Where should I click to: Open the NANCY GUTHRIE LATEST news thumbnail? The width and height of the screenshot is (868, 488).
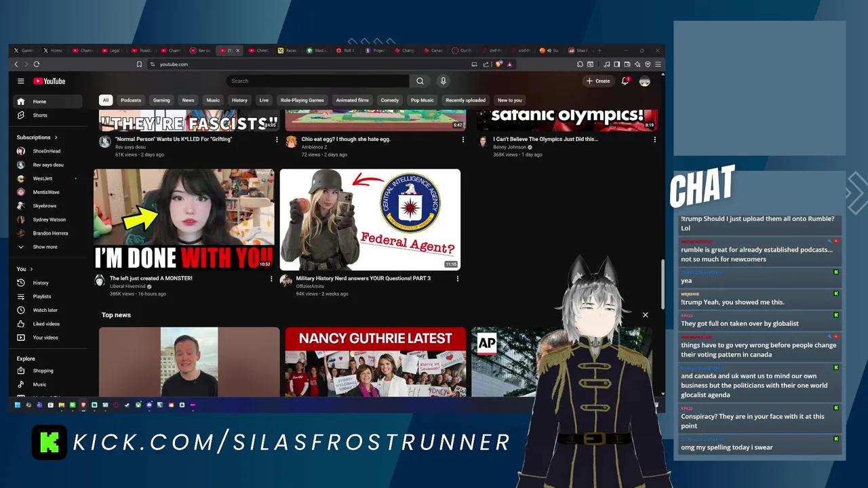(x=376, y=362)
